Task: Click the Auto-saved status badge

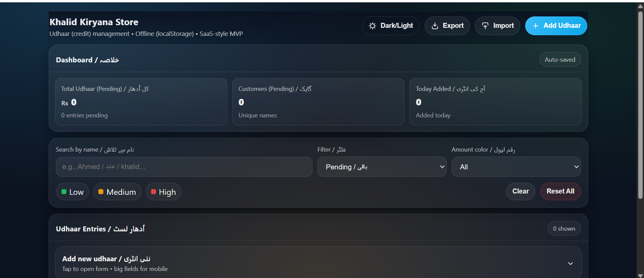Action: [x=560, y=60]
